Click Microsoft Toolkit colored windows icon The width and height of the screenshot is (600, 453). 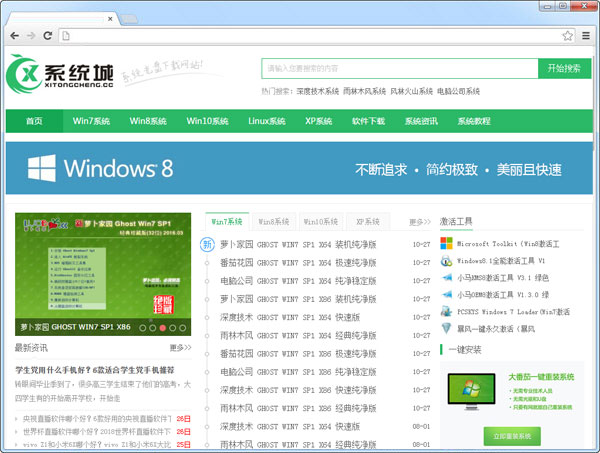click(446, 243)
